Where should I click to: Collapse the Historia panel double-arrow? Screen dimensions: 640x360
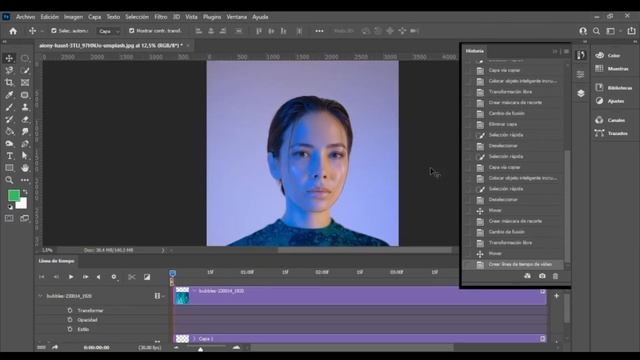(x=555, y=51)
